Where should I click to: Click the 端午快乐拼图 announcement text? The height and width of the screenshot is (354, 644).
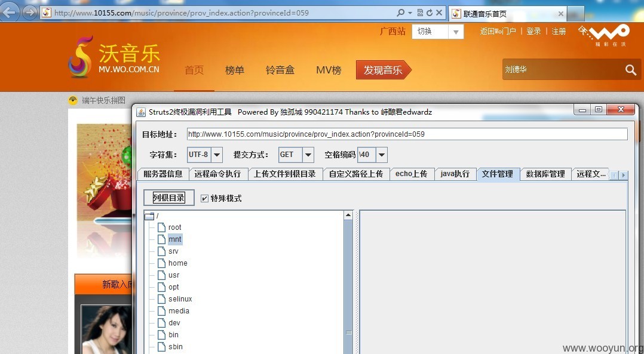point(103,100)
